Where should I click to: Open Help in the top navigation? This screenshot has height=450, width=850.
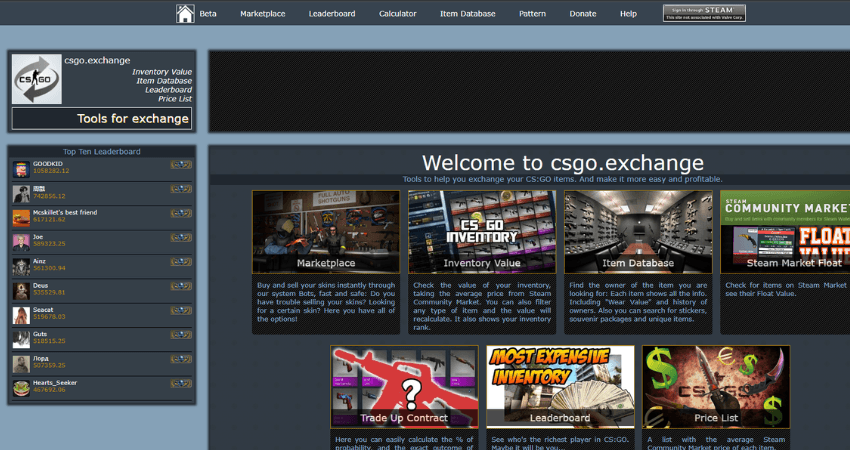pos(628,14)
